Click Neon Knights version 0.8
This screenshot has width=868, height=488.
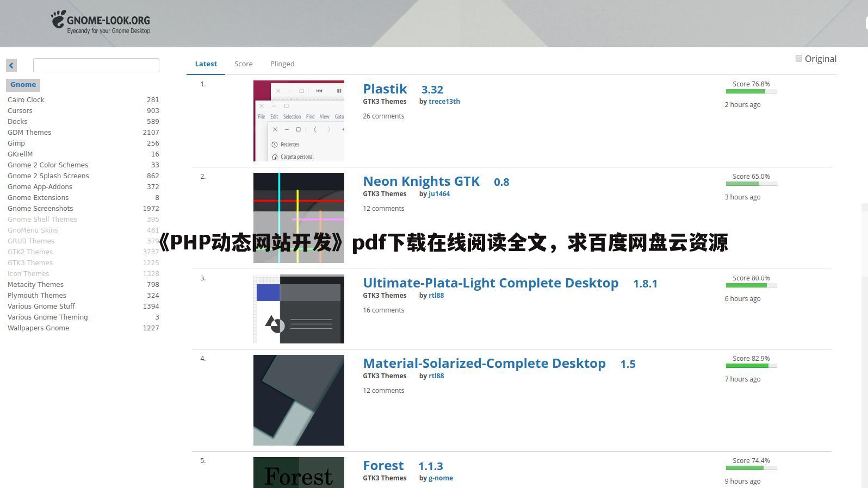click(x=501, y=182)
